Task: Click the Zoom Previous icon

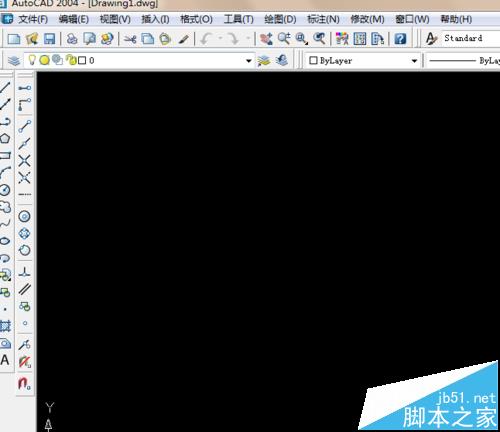Action: (319, 39)
